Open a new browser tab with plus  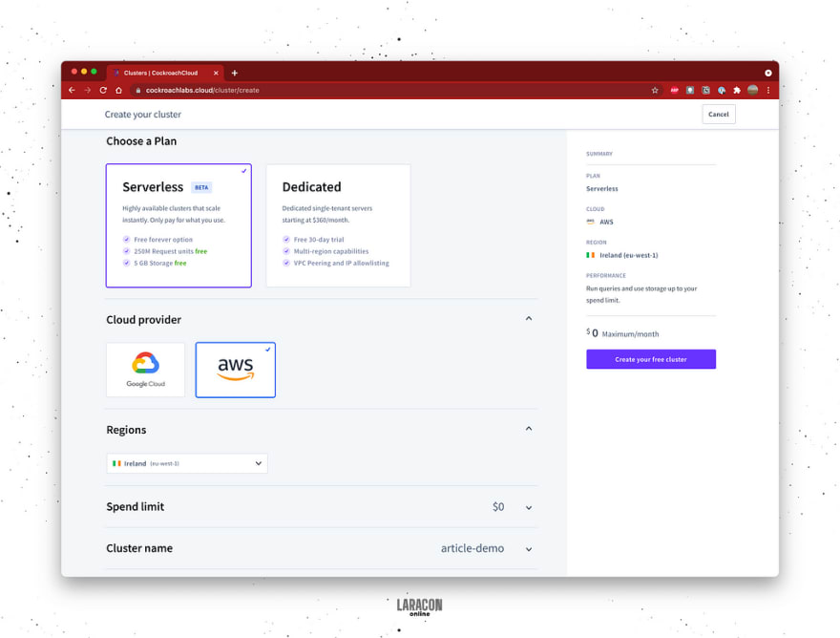click(x=234, y=73)
